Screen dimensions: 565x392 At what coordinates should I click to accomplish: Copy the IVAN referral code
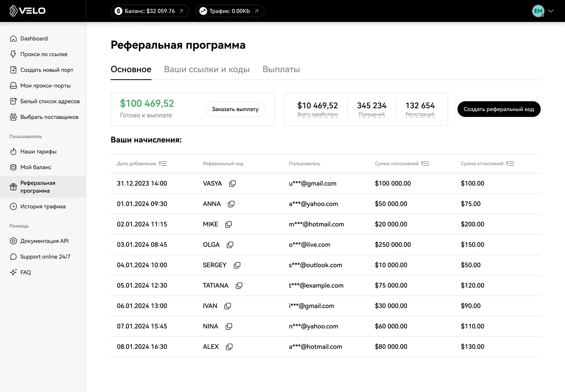point(228,306)
